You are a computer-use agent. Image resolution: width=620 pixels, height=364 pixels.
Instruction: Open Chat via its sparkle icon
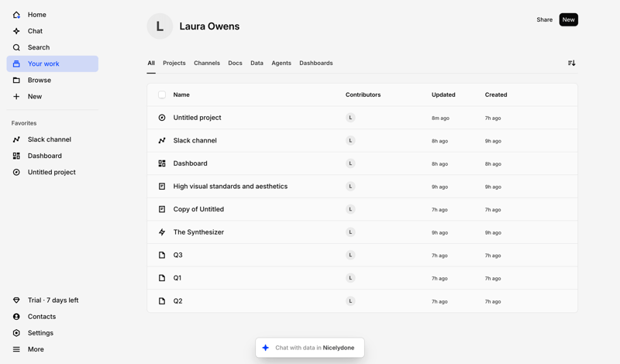16,31
